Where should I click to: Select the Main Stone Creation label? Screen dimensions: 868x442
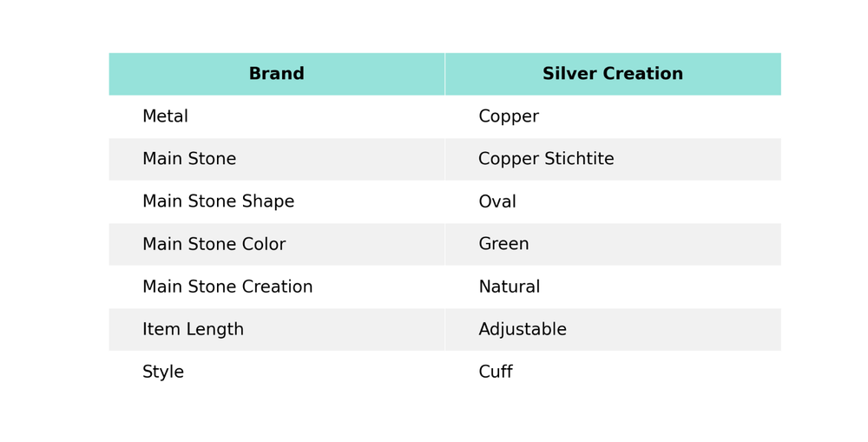[227, 287]
